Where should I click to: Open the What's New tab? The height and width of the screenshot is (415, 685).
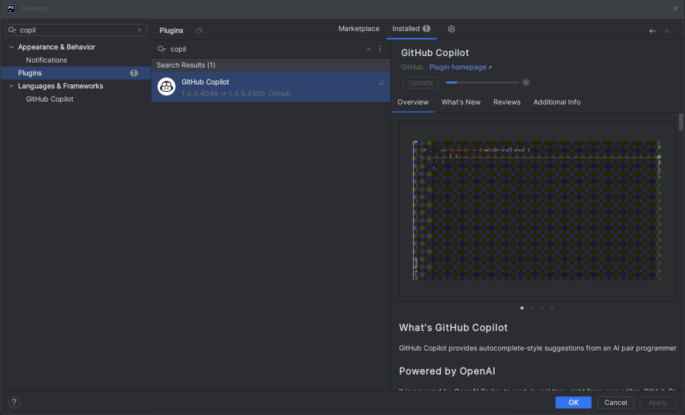click(x=460, y=102)
